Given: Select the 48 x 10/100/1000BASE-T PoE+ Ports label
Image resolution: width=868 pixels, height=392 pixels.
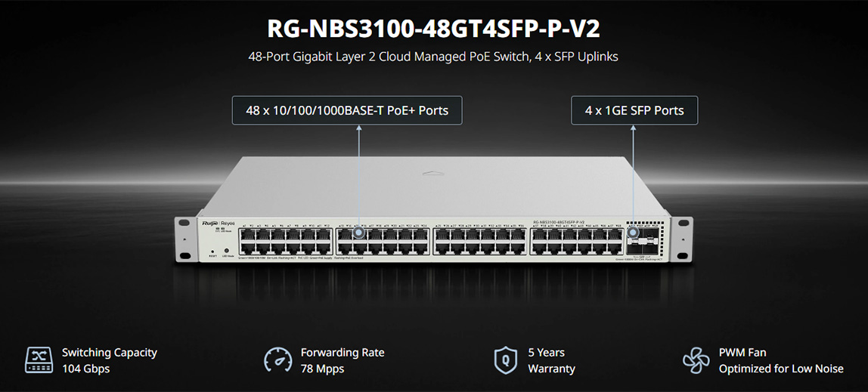Looking at the screenshot, I should click(347, 110).
